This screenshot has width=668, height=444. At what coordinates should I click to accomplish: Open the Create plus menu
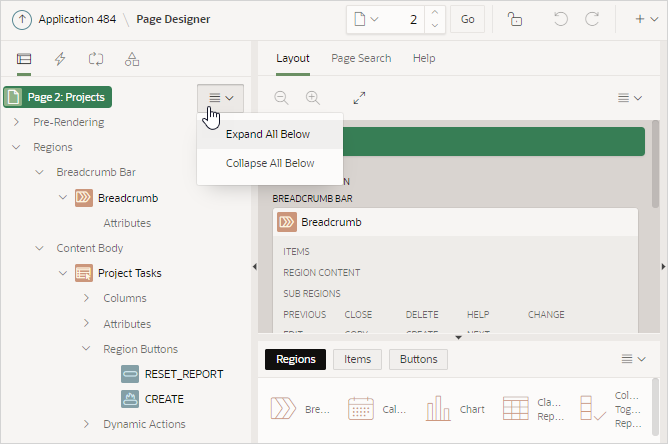click(x=646, y=19)
